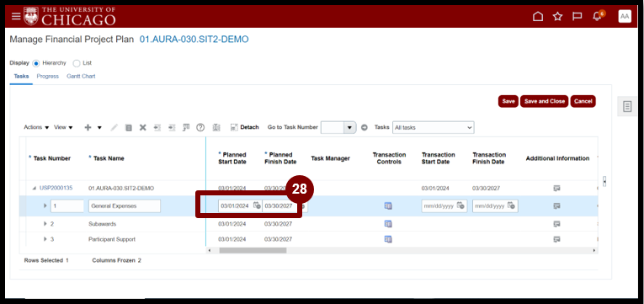The width and height of the screenshot is (644, 304).
Task: Click the question mark help icon
Action: coord(200,127)
